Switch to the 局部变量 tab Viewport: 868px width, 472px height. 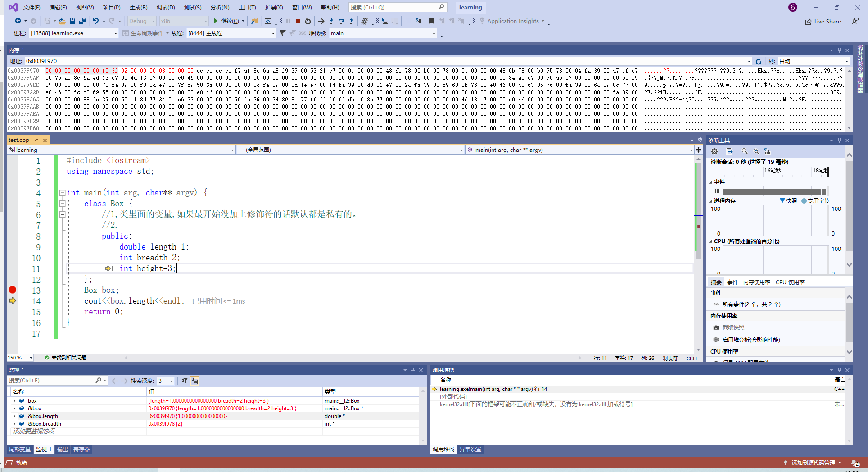[x=20, y=449]
